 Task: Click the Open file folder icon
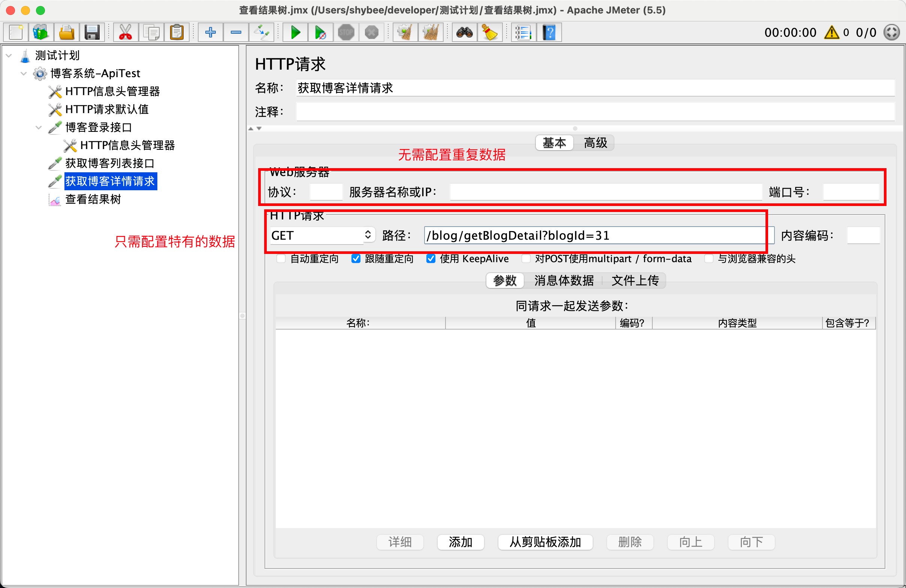pyautogui.click(x=66, y=32)
